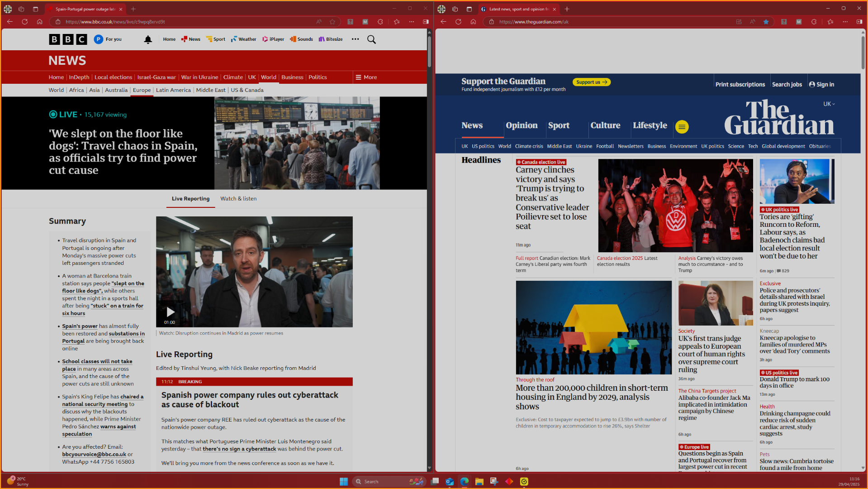
Task: Open the weather widget showing 20°C Sunny
Action: click(17, 481)
